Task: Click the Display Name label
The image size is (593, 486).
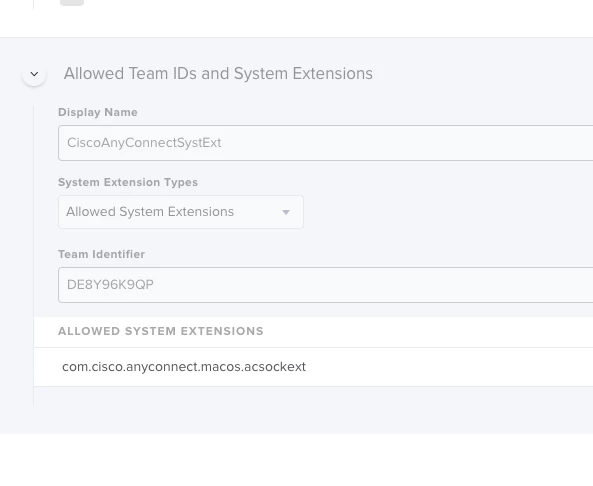Action: click(98, 112)
